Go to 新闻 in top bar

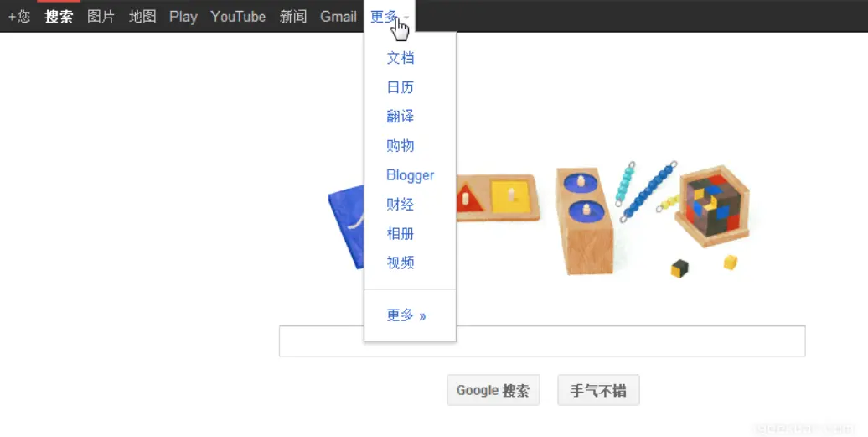click(293, 17)
